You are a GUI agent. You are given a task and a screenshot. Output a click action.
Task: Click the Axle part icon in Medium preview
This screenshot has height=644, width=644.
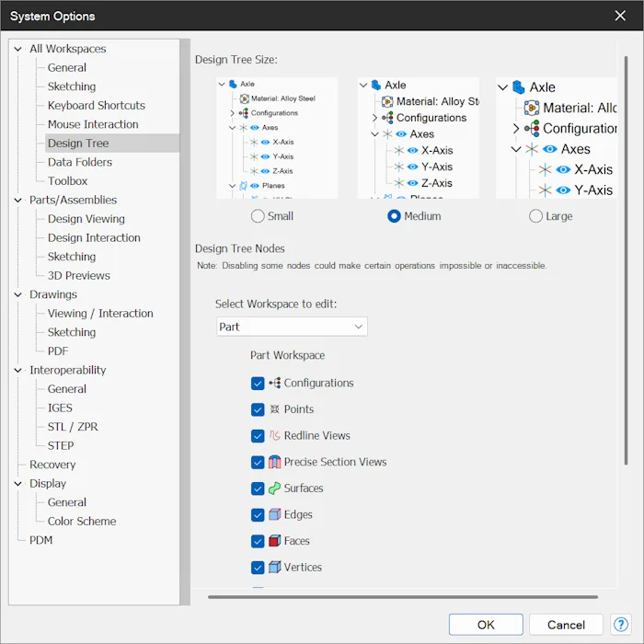pyautogui.click(x=376, y=85)
